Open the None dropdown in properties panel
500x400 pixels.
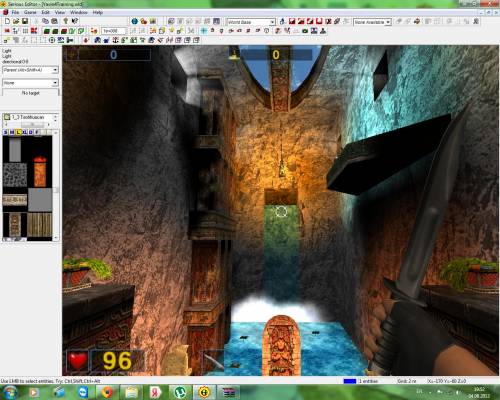click(30, 82)
